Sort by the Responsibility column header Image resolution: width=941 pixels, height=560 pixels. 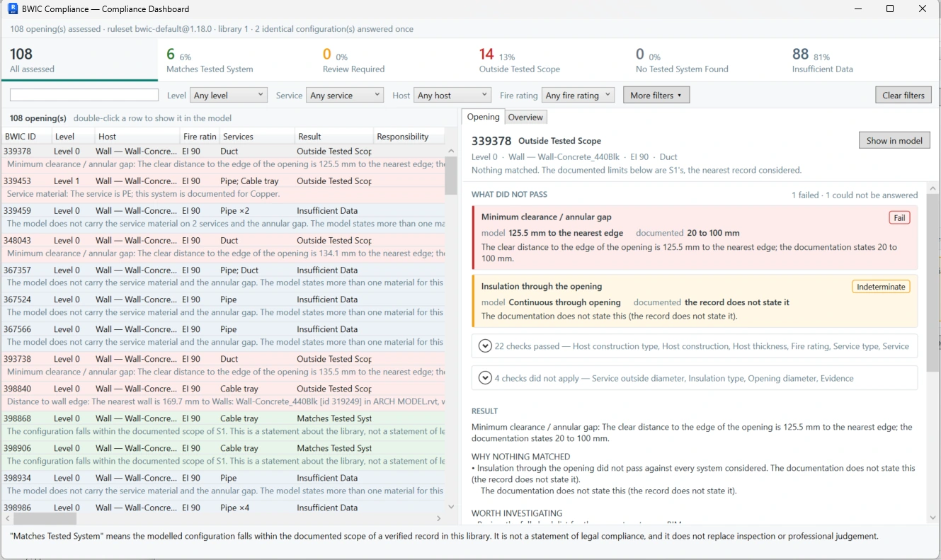409,137
